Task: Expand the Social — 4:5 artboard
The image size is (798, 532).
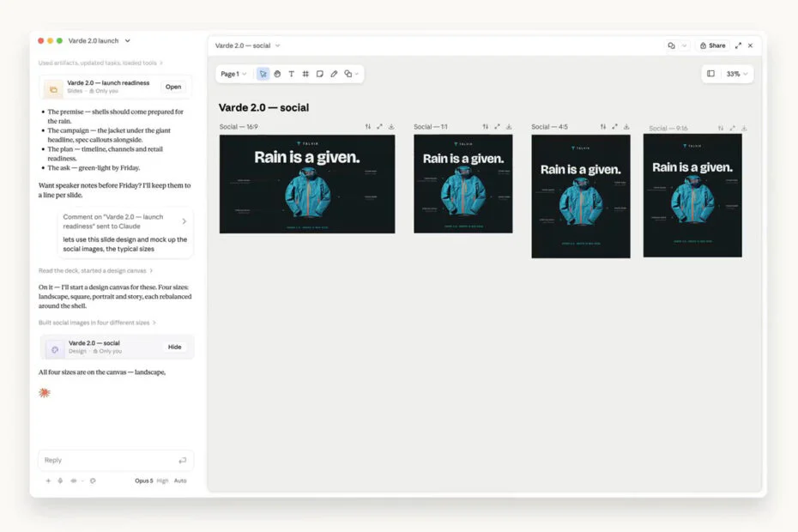Action: click(614, 126)
